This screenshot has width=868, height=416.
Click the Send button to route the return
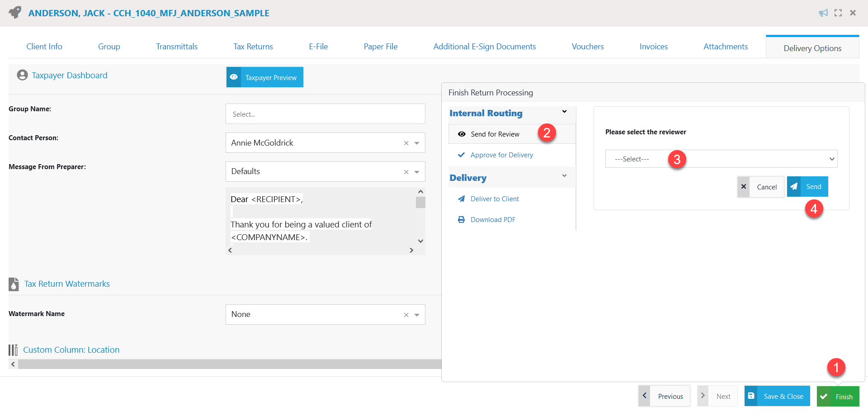[x=807, y=186]
